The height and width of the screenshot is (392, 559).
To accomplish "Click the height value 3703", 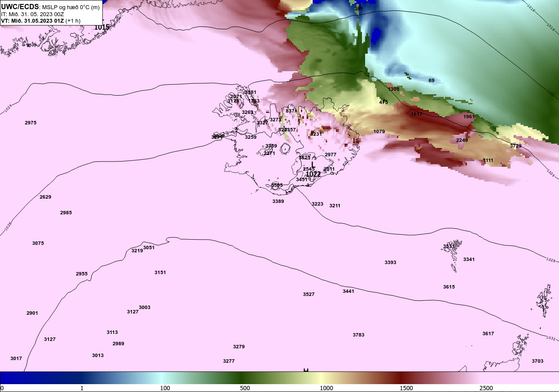I will [x=538, y=361].
